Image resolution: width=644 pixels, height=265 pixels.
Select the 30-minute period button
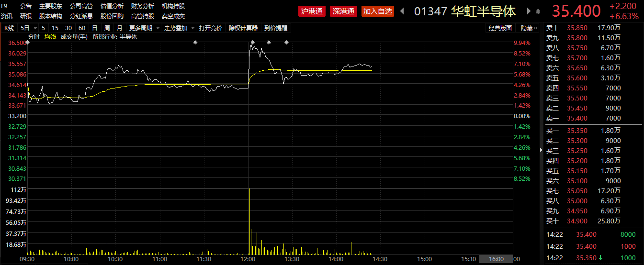[x=68, y=28]
